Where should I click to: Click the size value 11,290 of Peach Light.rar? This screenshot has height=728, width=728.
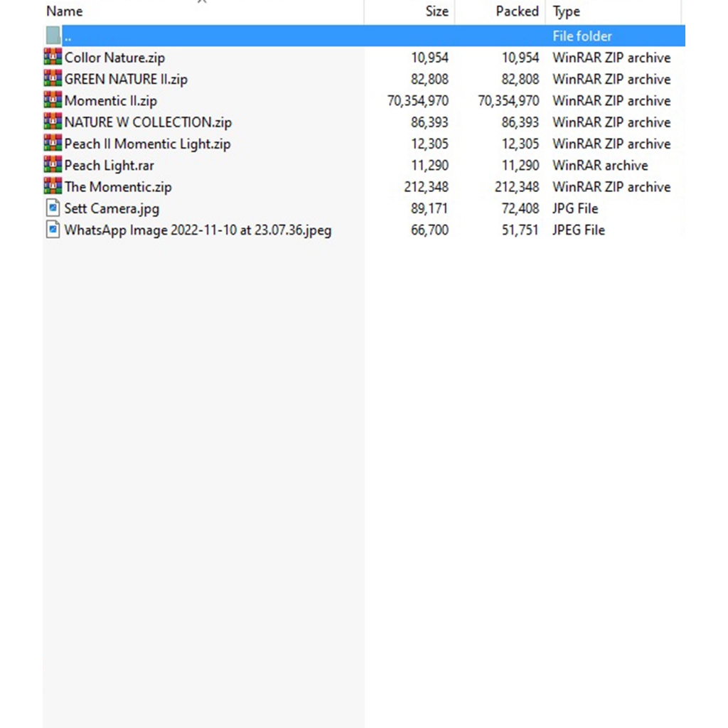tap(429, 165)
